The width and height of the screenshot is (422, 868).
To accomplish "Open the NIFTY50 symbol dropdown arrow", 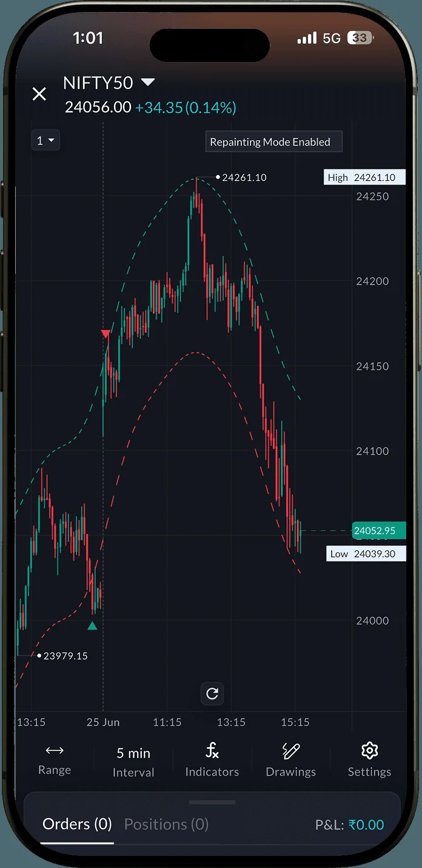I will (x=148, y=82).
